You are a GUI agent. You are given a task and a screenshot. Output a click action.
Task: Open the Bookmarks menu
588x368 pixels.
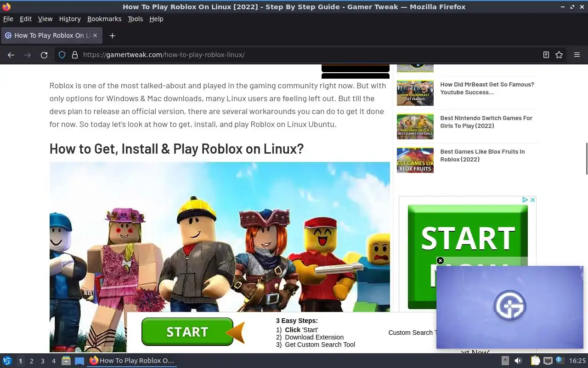pos(104,19)
